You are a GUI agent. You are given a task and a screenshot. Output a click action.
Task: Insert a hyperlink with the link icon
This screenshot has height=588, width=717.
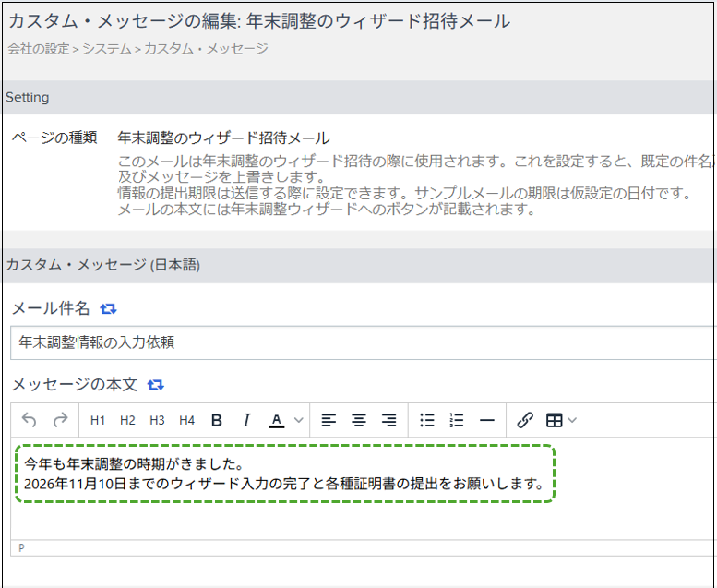click(x=525, y=420)
